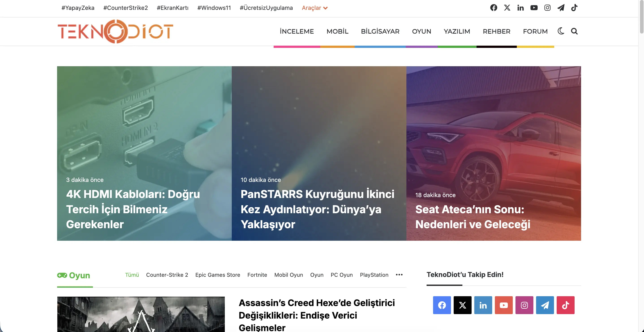Select the Fortnite tab
Image resolution: width=644 pixels, height=332 pixels.
[x=257, y=275]
